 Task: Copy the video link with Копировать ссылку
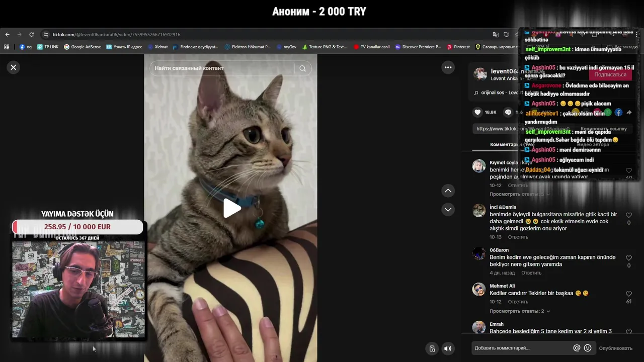click(603, 129)
